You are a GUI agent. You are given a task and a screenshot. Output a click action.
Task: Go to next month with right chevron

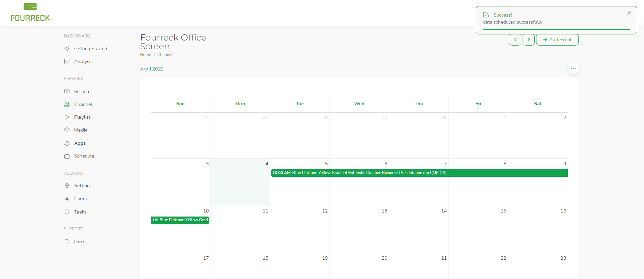point(529,40)
